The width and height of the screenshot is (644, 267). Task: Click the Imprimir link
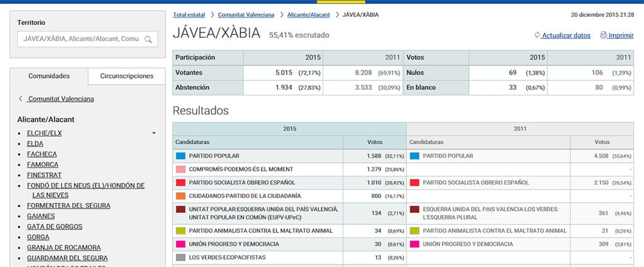point(621,36)
